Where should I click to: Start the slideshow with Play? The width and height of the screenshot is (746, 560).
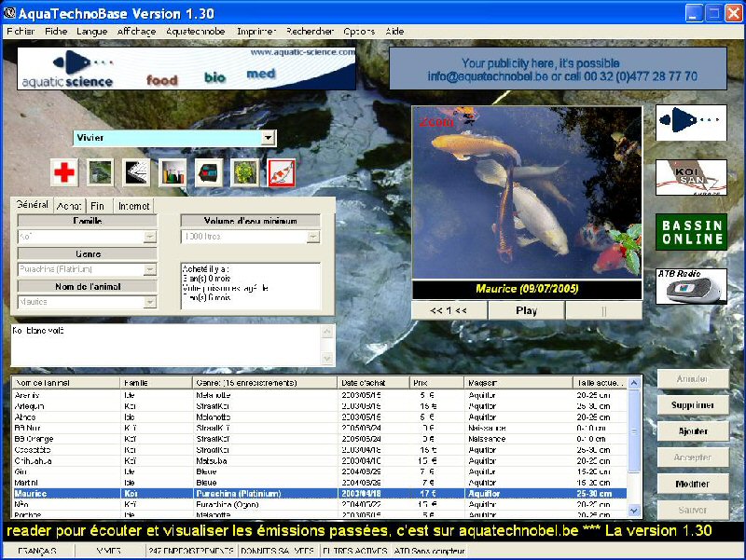[526, 310]
